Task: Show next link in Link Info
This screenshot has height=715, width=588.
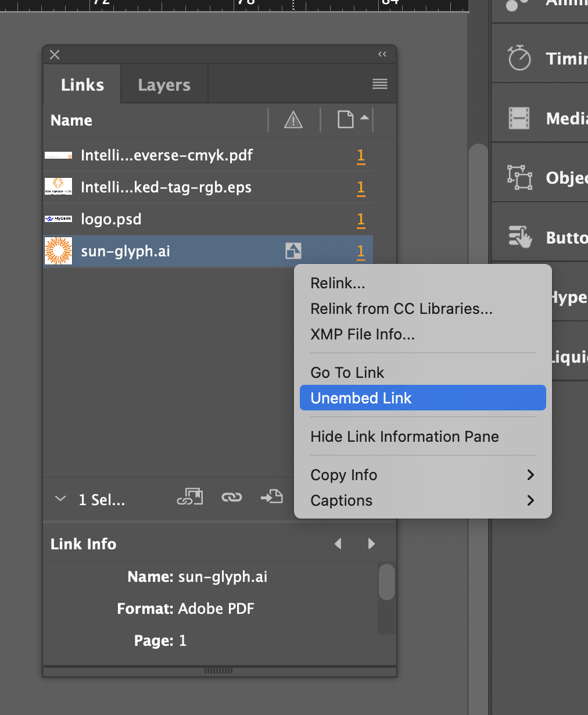Action: [x=371, y=544]
